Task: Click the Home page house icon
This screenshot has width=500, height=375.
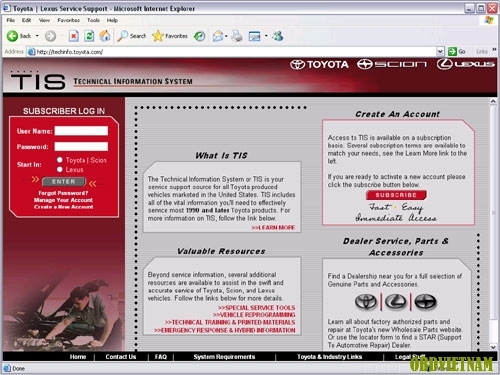Action: pos(105,35)
